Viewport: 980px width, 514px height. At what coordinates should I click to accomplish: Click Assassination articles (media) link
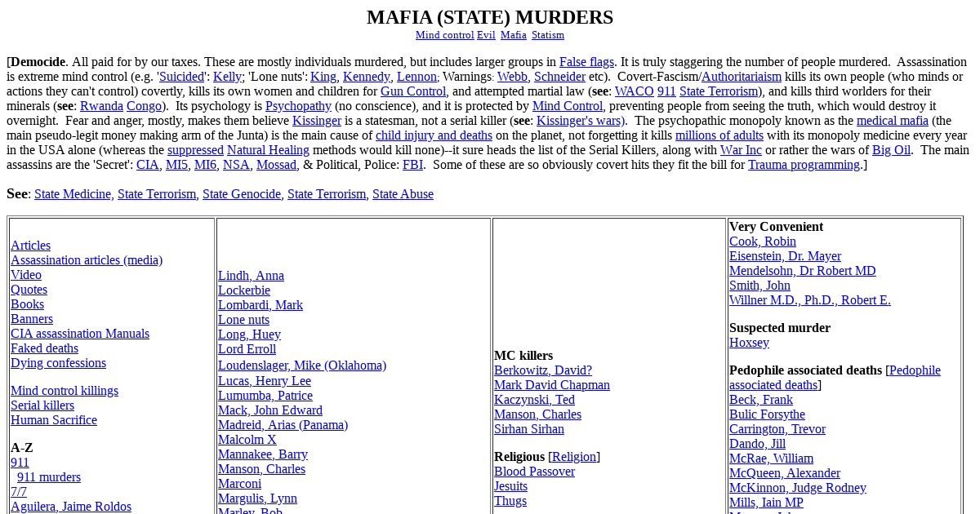[87, 260]
